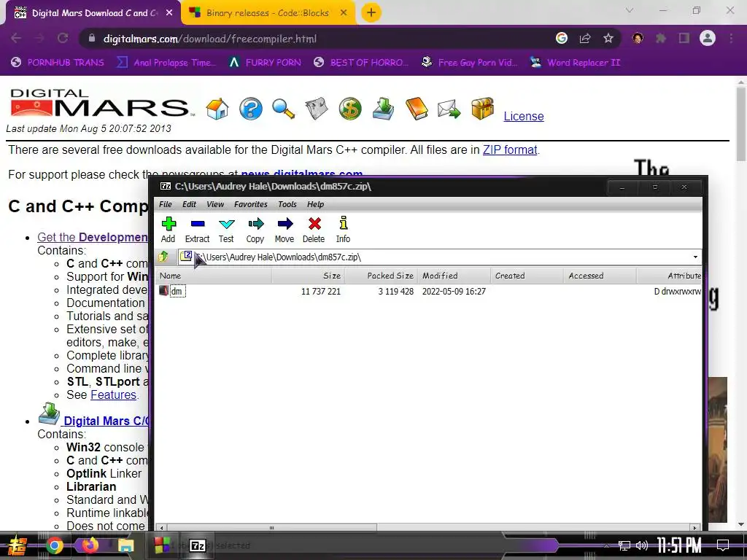Click the Digital Mars C/C++ download link
Viewport: 747px width, 560px height.
click(x=106, y=421)
